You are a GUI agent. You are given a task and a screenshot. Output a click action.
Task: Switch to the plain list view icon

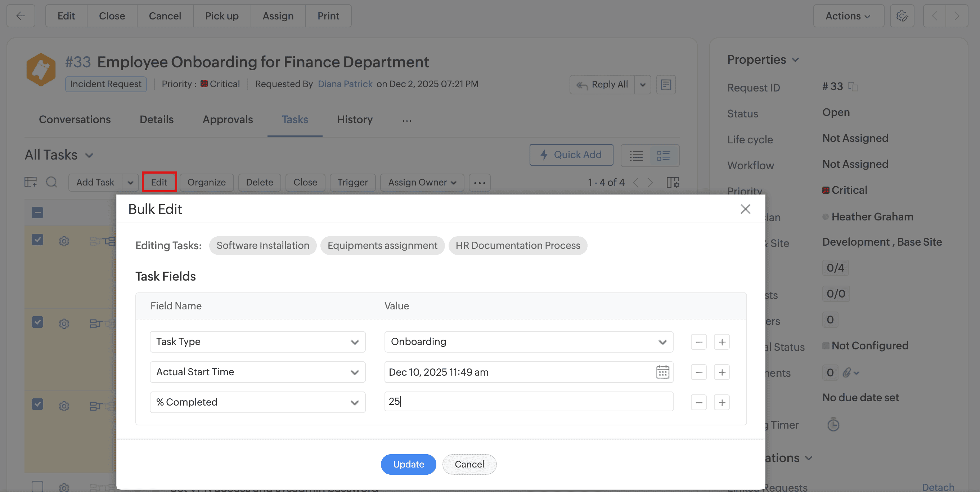coord(636,155)
